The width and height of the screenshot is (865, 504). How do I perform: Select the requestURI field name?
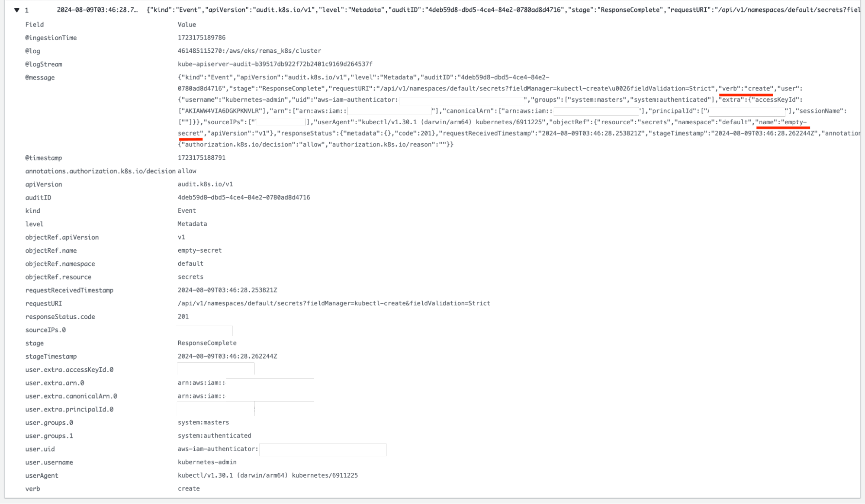click(x=44, y=304)
